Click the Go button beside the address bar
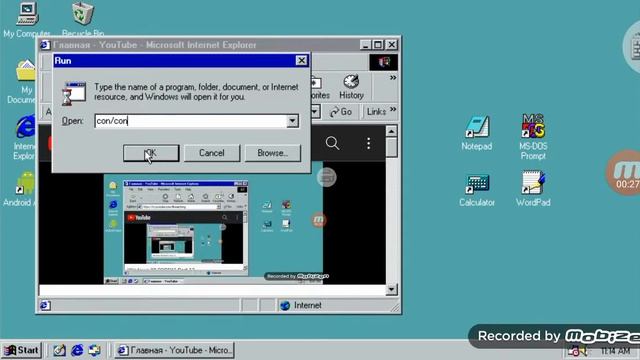The height and width of the screenshot is (360, 640). [x=341, y=111]
